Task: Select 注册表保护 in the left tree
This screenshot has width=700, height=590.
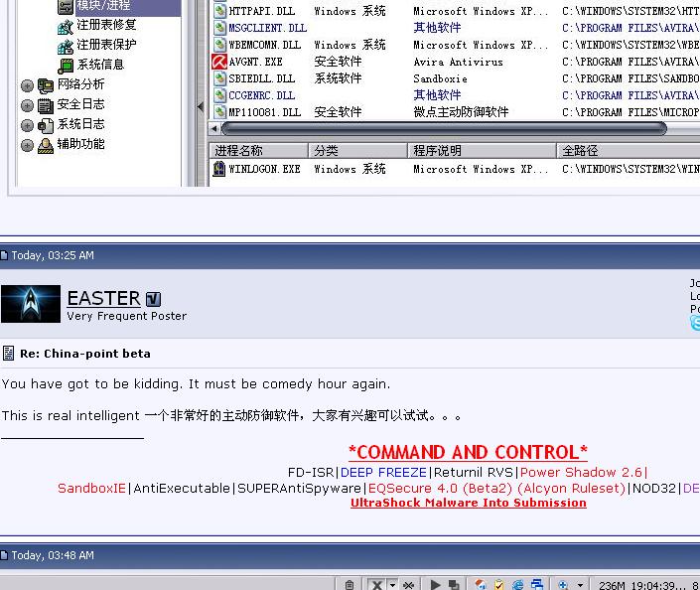Action: (x=106, y=45)
